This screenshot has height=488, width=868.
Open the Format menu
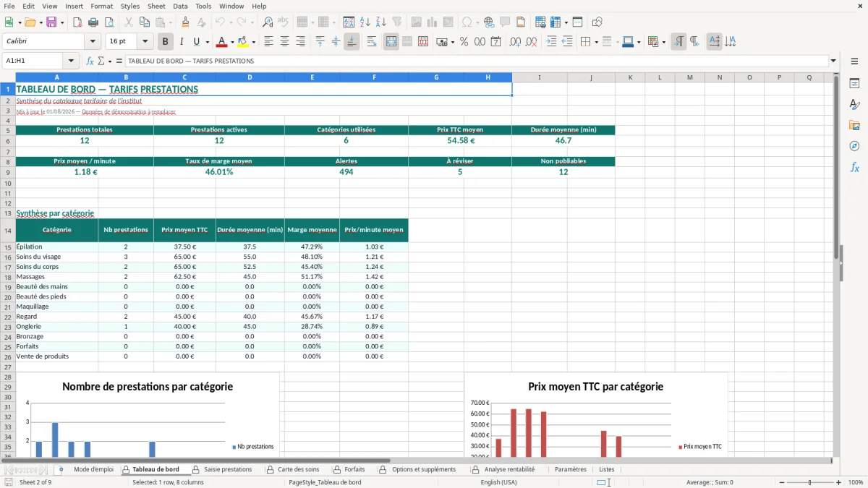click(x=101, y=6)
